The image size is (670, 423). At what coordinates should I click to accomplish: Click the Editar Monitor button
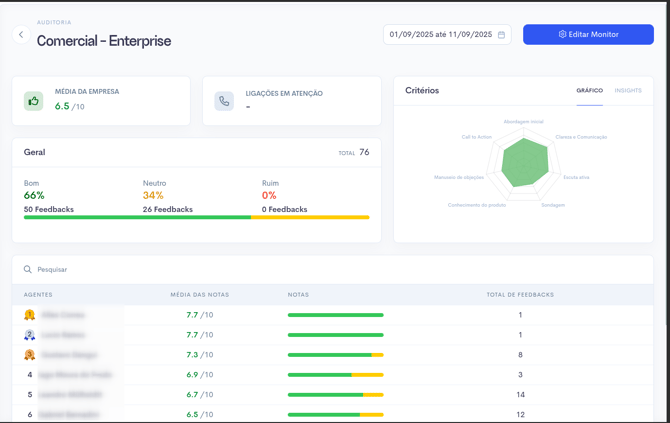click(x=588, y=35)
